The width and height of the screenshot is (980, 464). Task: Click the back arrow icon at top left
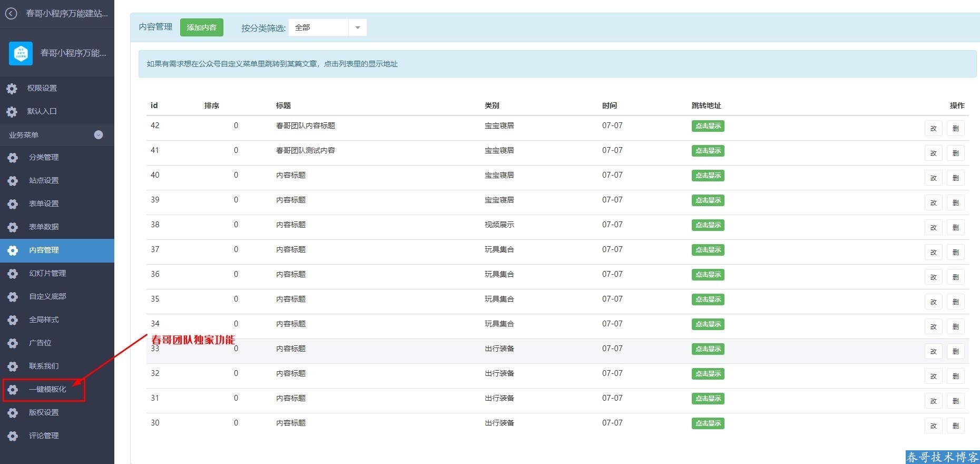[11, 14]
